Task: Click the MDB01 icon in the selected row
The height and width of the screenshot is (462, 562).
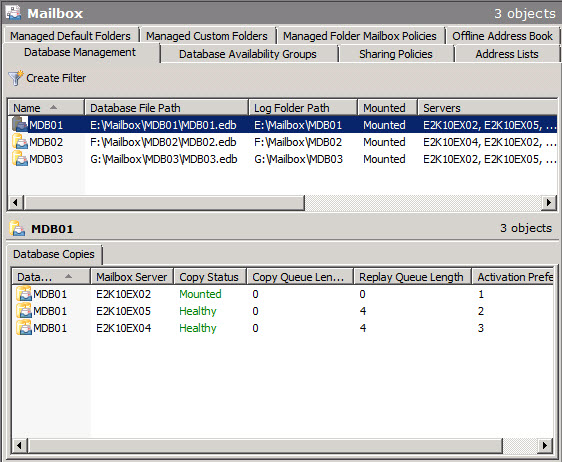Action: click(20, 125)
